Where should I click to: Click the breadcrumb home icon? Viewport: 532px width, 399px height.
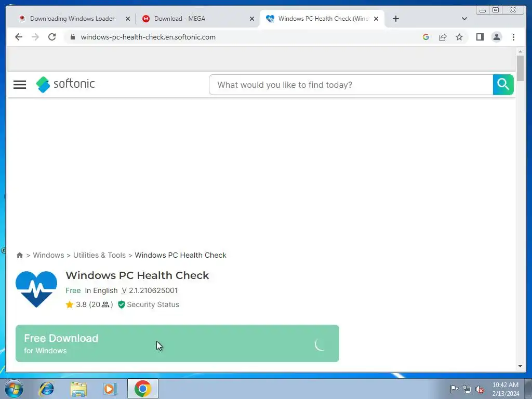pyautogui.click(x=20, y=255)
